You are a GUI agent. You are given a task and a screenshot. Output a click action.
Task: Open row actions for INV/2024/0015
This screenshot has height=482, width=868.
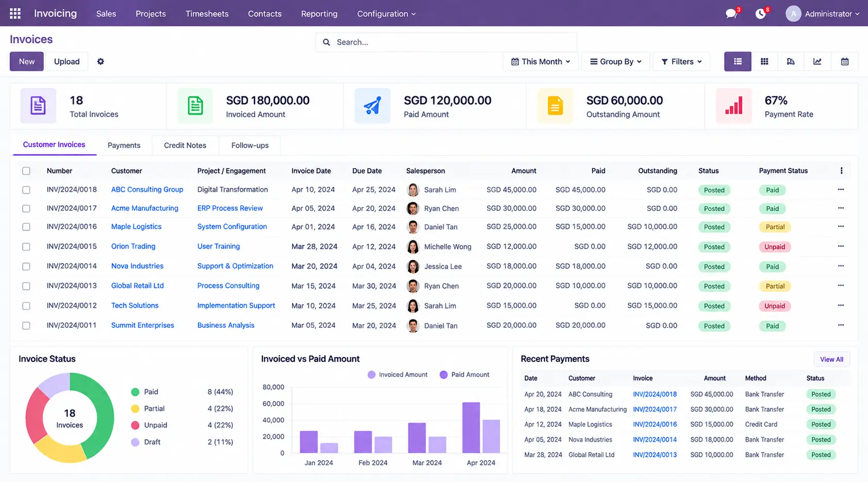point(841,246)
